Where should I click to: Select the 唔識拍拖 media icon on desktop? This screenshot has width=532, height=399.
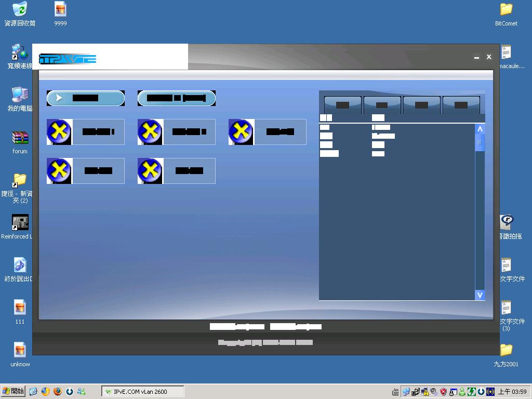[x=510, y=227]
